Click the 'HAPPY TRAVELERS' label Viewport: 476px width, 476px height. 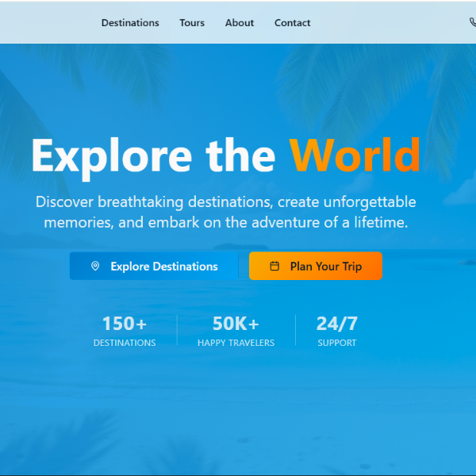pos(236,343)
